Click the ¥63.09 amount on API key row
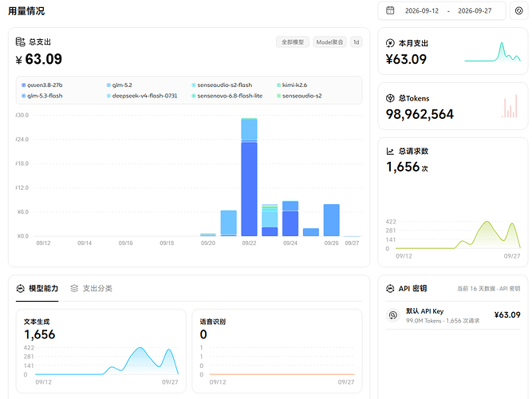Viewport: 532px width, 399px height. click(507, 314)
